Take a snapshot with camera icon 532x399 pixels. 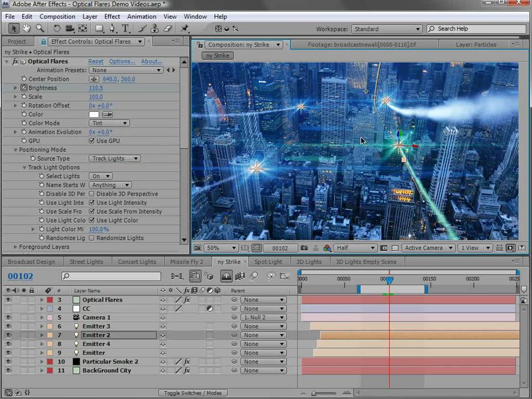tap(304, 248)
